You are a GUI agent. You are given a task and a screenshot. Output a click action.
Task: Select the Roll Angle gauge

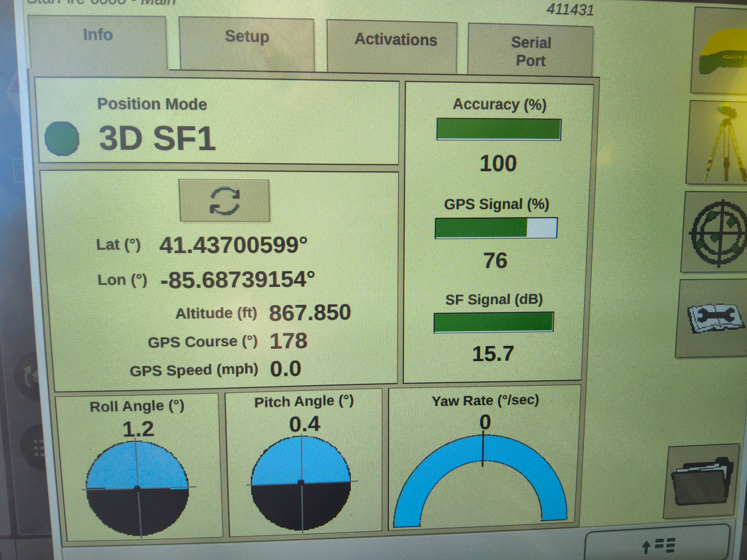137,488
